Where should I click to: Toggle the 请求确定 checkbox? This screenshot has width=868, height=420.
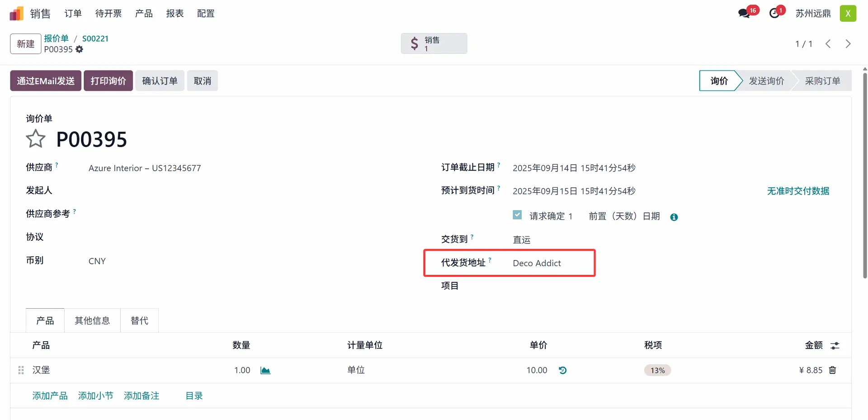[517, 215]
